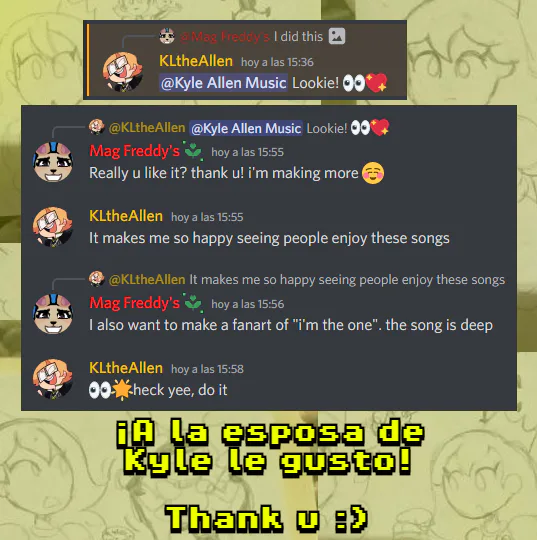
Task: Click the @Kyle Allen Music mention in reply preview
Action: (246, 128)
